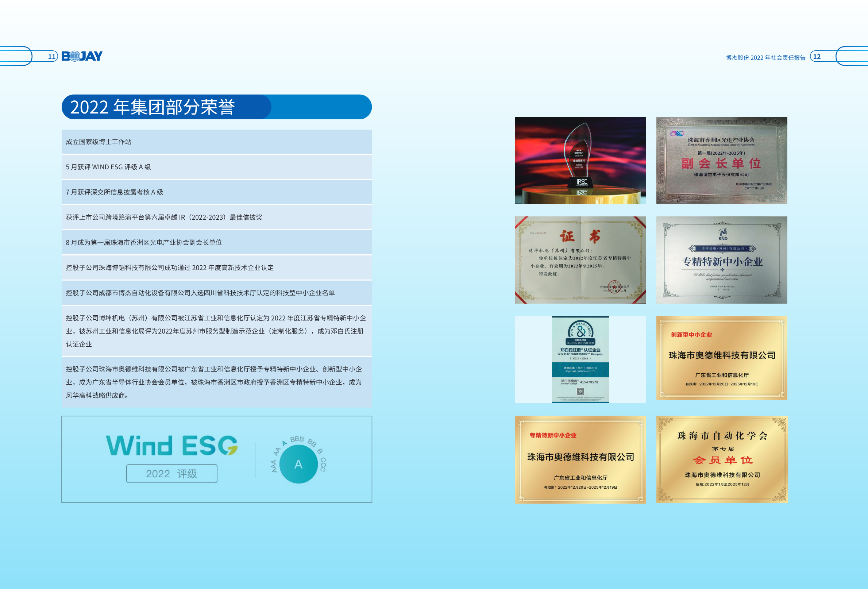Click the teal A rating circle
Viewport: 868px width, 589px height.
[x=298, y=464]
